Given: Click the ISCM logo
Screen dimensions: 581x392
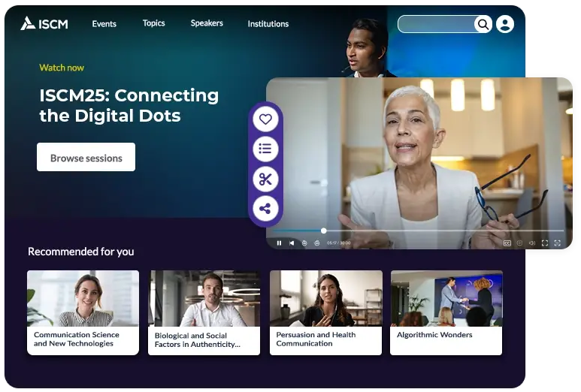Looking at the screenshot, I should [44, 23].
